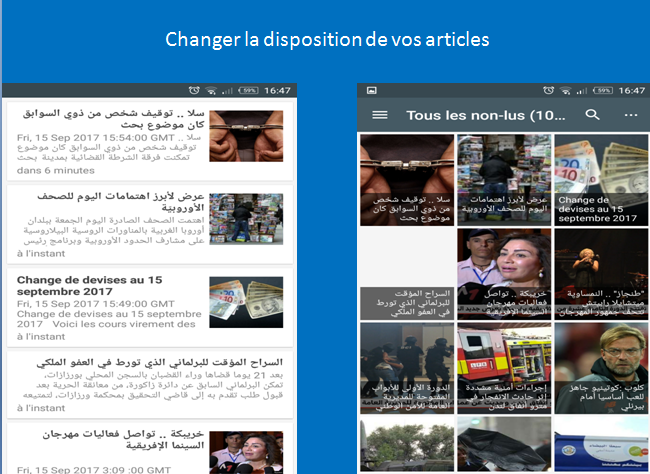Viewport: 650px width, 474px height.
Task: Tap the image notification icon in right status bar
Action: pyautogui.click(x=372, y=90)
